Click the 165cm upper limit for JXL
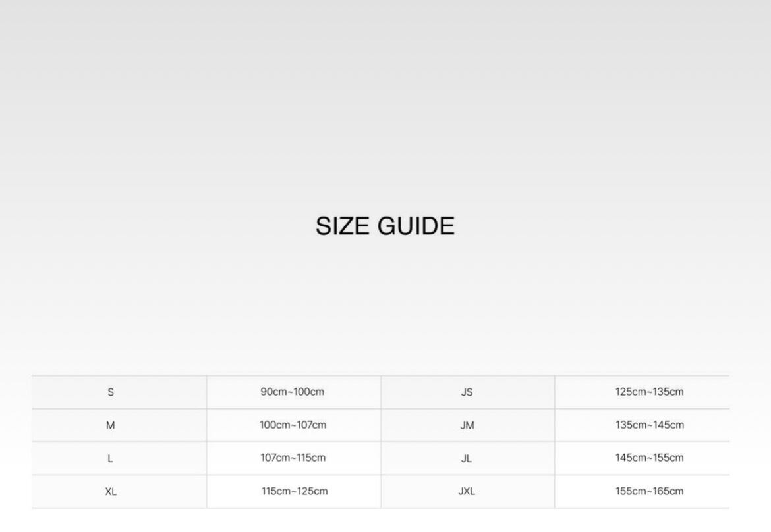Screen dimensions: 771x532 point(668,491)
